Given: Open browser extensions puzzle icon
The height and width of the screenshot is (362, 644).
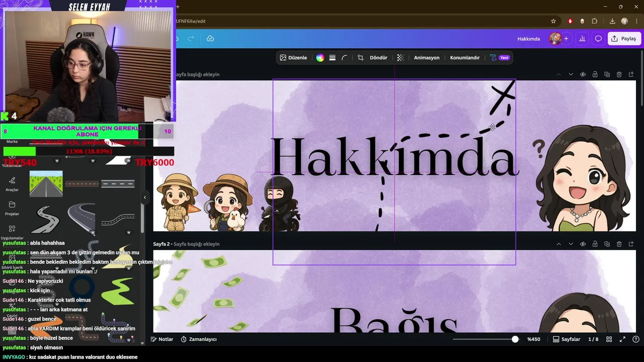Looking at the screenshot, I should (595, 21).
